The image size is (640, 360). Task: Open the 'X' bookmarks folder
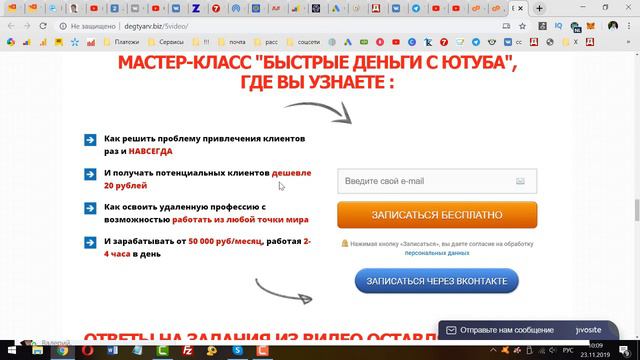point(570,42)
